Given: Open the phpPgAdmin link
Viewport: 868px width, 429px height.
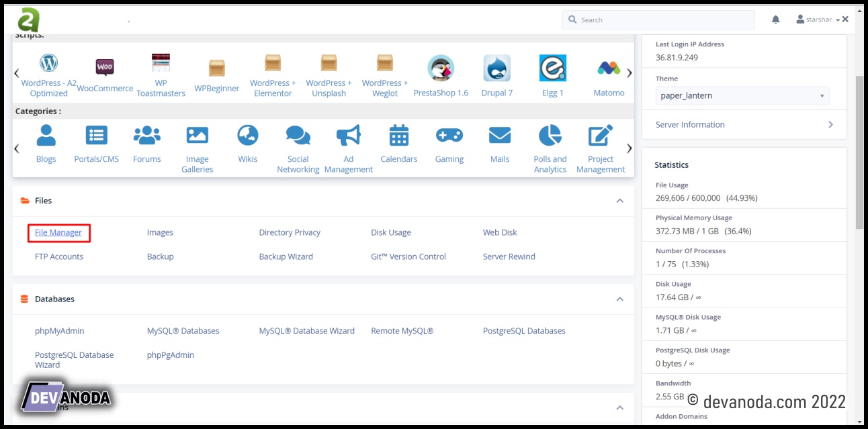Looking at the screenshot, I should tap(171, 355).
